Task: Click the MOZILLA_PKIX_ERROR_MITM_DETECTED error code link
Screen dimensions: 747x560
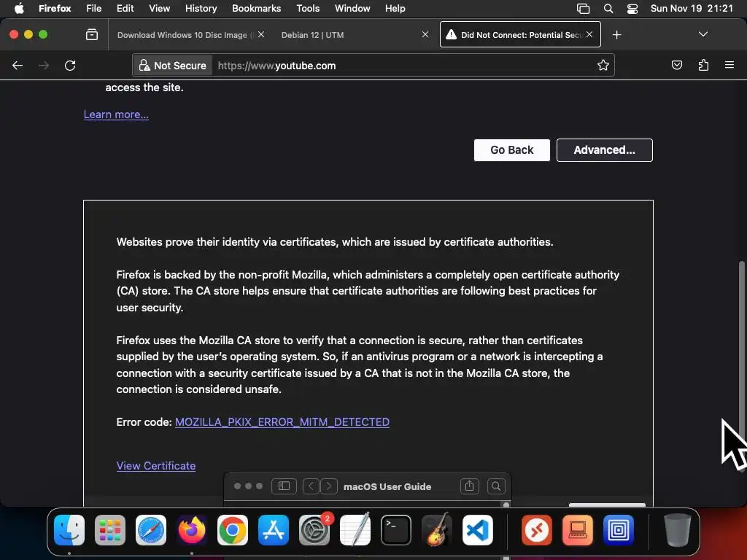Action: (282, 422)
